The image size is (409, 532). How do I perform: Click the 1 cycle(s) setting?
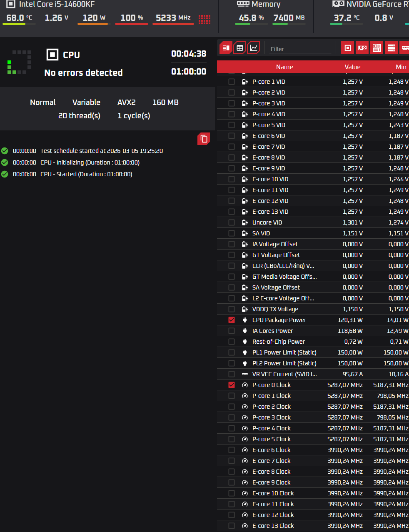point(134,115)
